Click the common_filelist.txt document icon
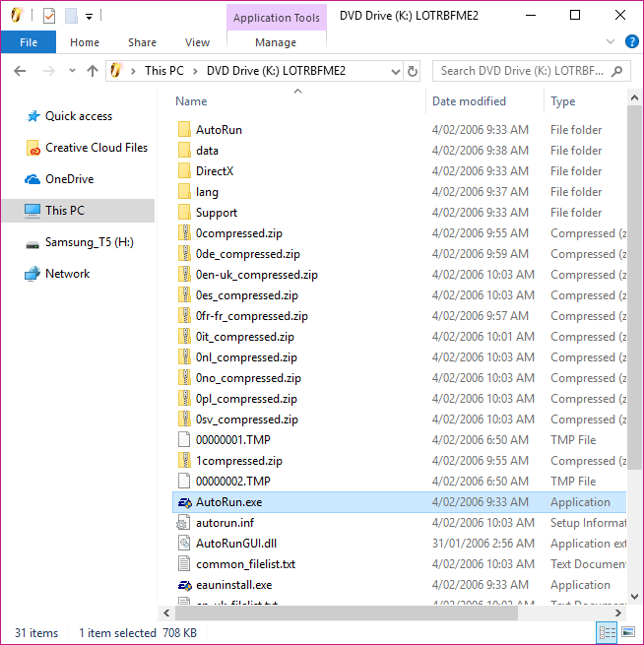 click(x=184, y=564)
